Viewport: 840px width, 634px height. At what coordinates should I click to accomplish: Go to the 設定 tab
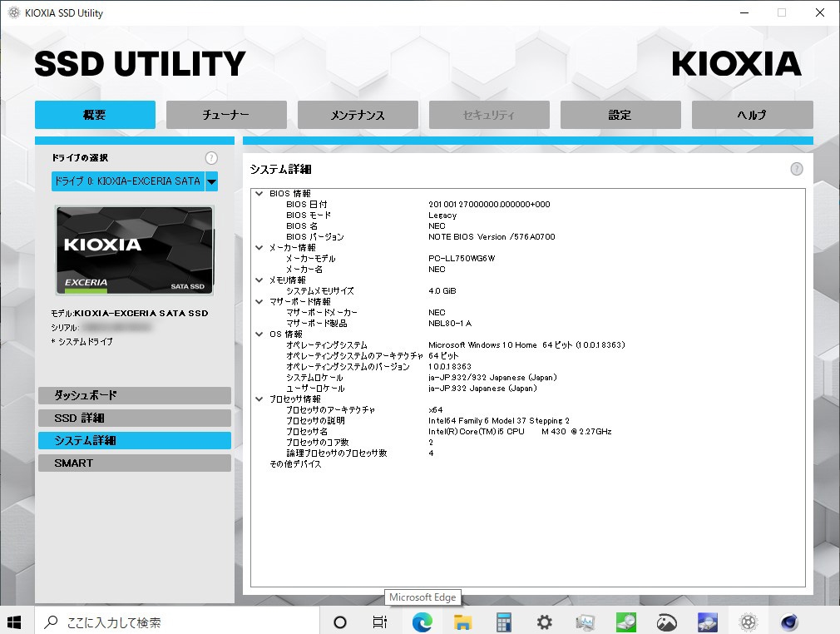[620, 115]
